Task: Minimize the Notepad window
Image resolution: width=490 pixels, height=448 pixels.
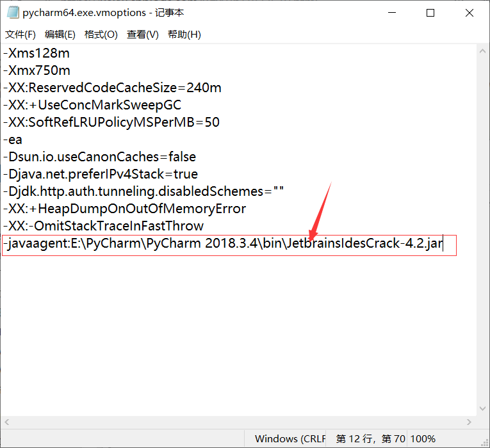Action: click(392, 13)
